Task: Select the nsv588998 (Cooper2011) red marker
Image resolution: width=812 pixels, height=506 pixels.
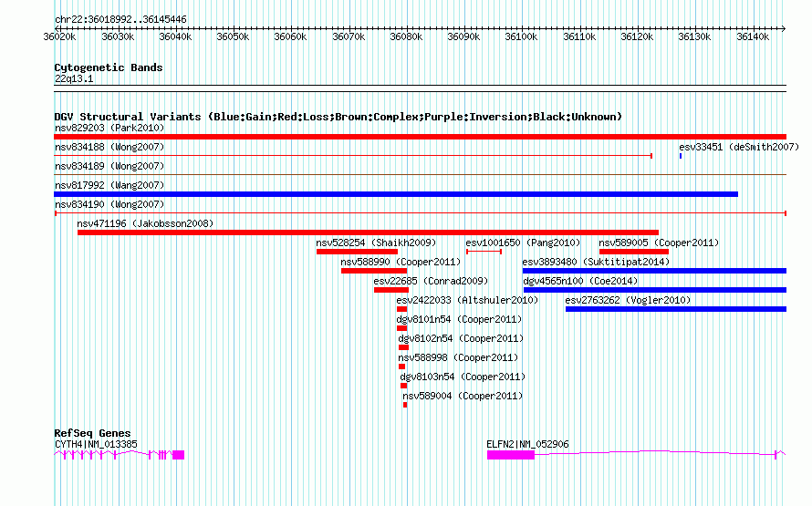Action: [x=401, y=367]
